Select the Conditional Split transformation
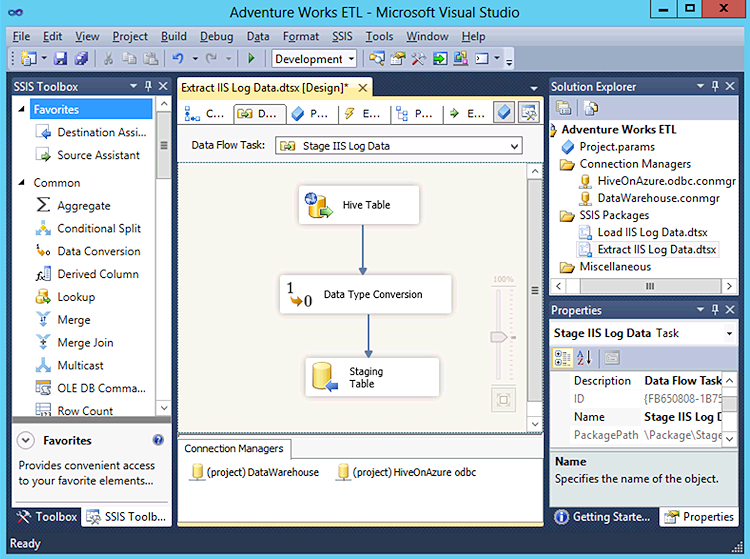Screen dimensions: 750x559 (88, 229)
